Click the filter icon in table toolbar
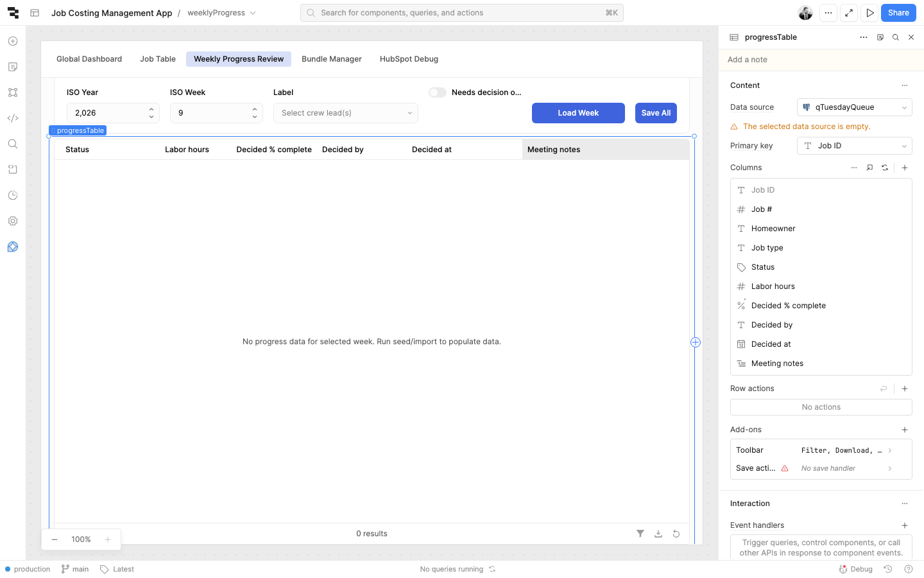This screenshot has height=578, width=924. point(640,534)
